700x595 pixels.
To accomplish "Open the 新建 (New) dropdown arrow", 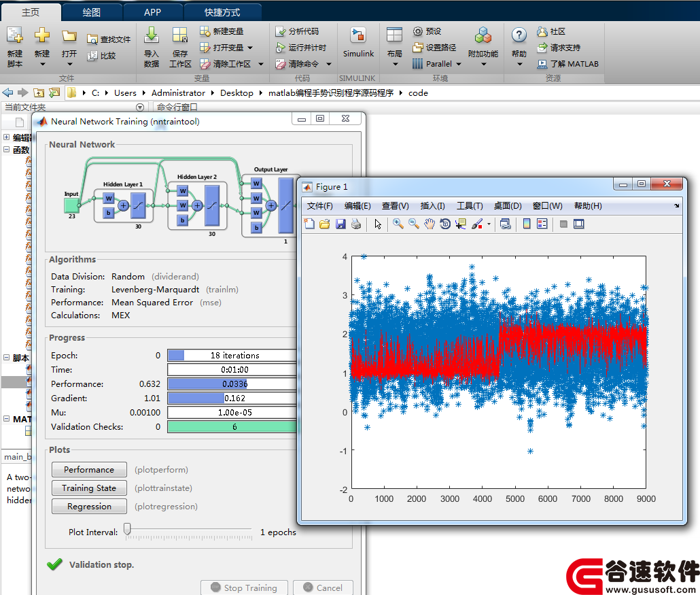I will (42, 65).
